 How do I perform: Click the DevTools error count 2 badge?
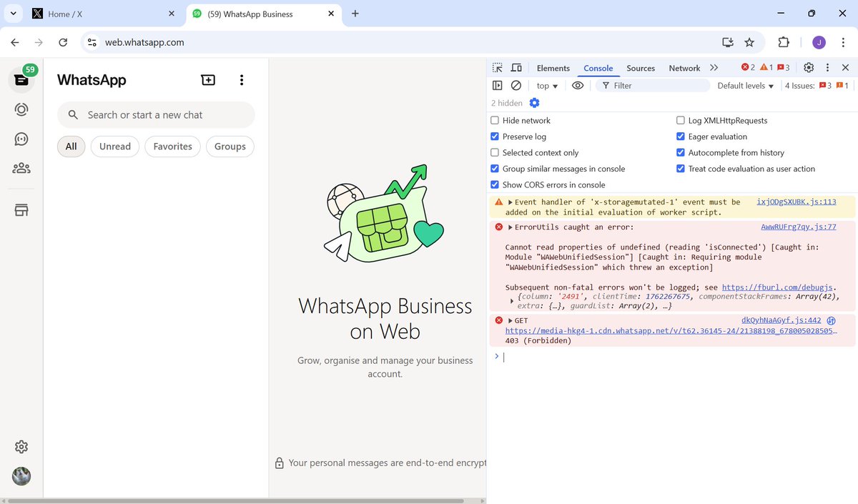coord(748,67)
